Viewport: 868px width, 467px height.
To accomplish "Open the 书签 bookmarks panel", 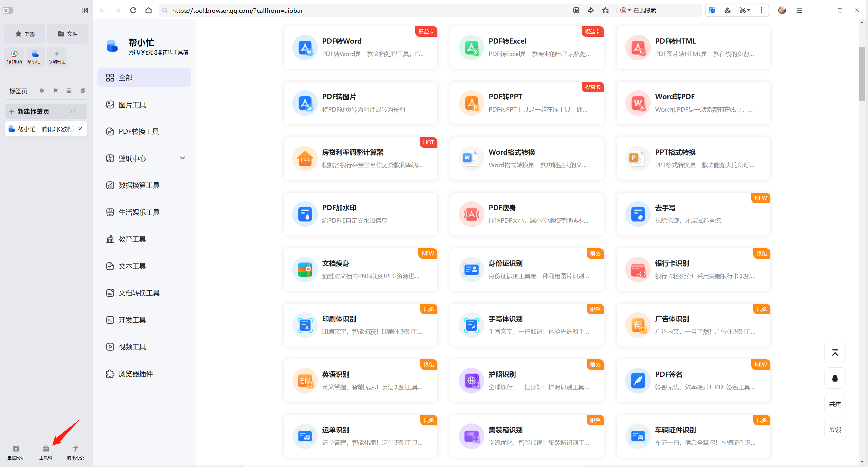I will click(x=25, y=34).
